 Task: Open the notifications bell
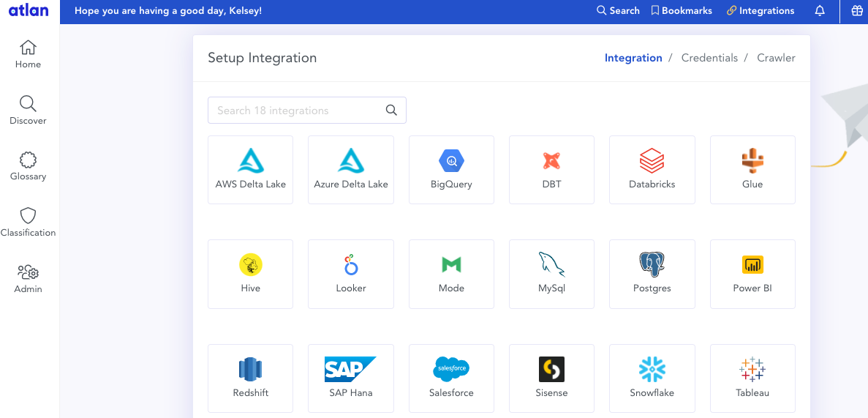pos(820,11)
